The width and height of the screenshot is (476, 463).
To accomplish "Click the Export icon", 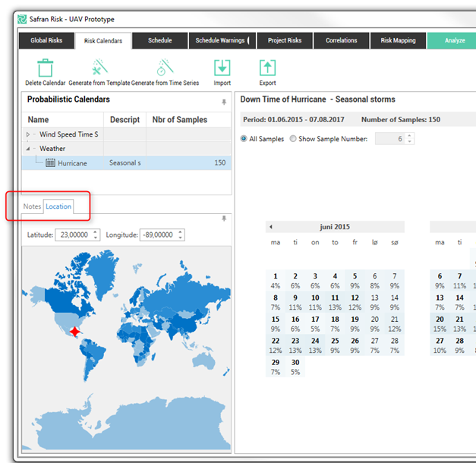I will 267,68.
